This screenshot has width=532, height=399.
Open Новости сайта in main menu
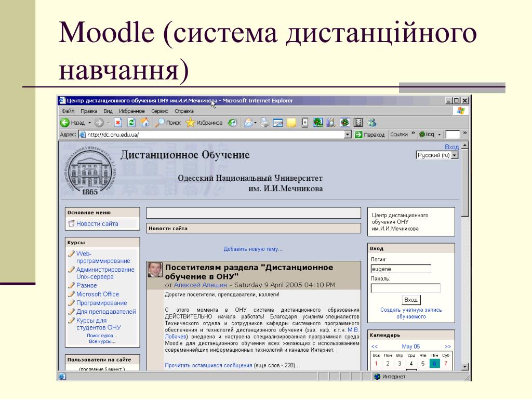(97, 223)
